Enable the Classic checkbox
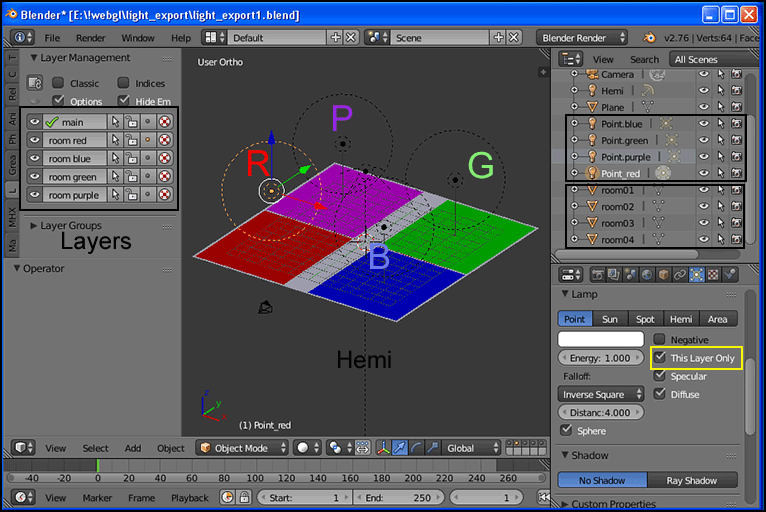The image size is (766, 512). coord(58,83)
